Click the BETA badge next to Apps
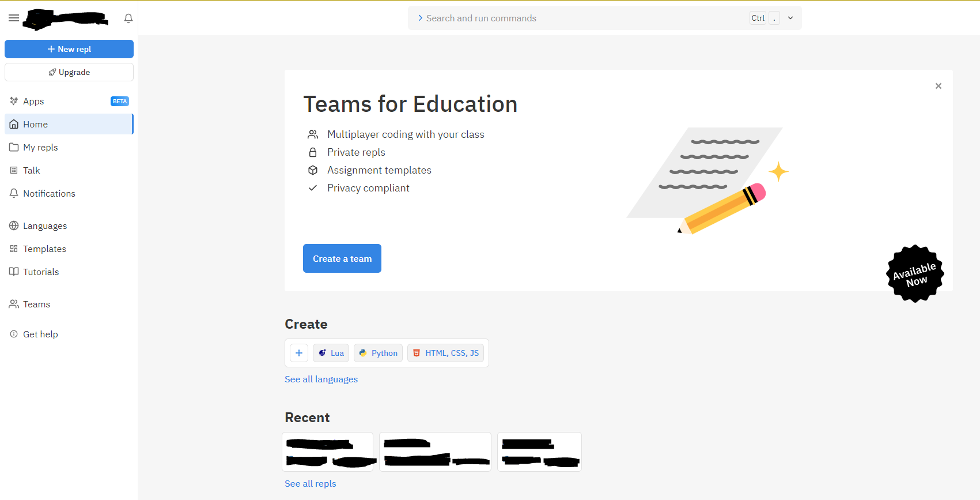The image size is (980, 500). (120, 101)
